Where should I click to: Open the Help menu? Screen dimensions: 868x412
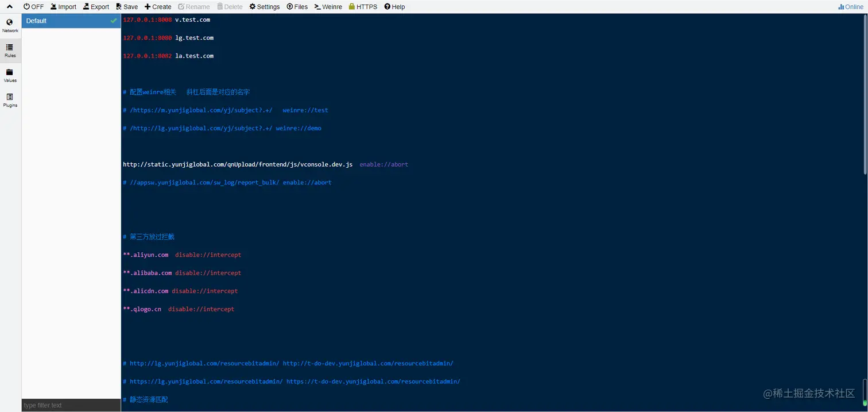click(x=394, y=7)
